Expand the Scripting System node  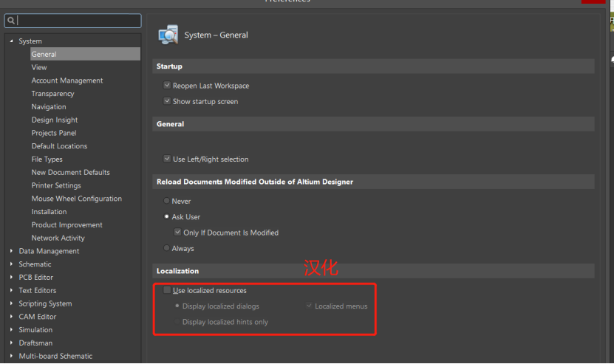[11, 303]
